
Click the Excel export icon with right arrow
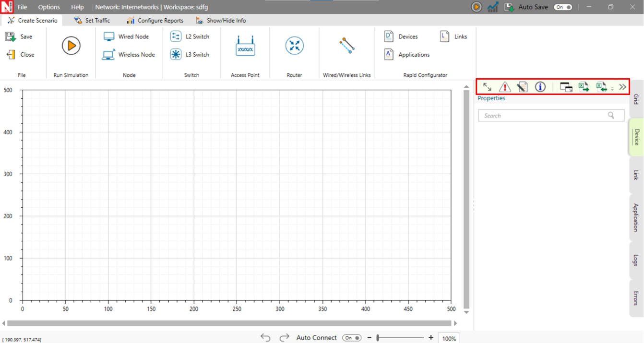pos(584,87)
